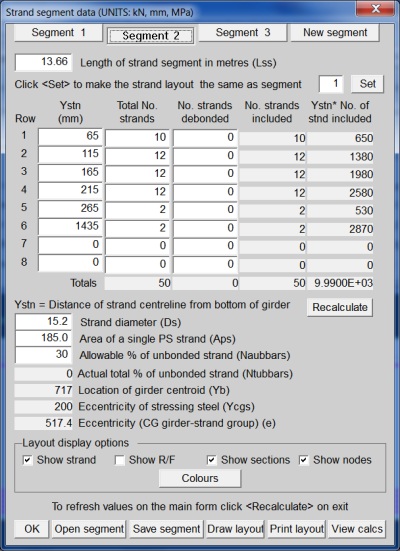Enable the Show R/F checkbox
Screen dimensions: 400x551
[x=120, y=460]
